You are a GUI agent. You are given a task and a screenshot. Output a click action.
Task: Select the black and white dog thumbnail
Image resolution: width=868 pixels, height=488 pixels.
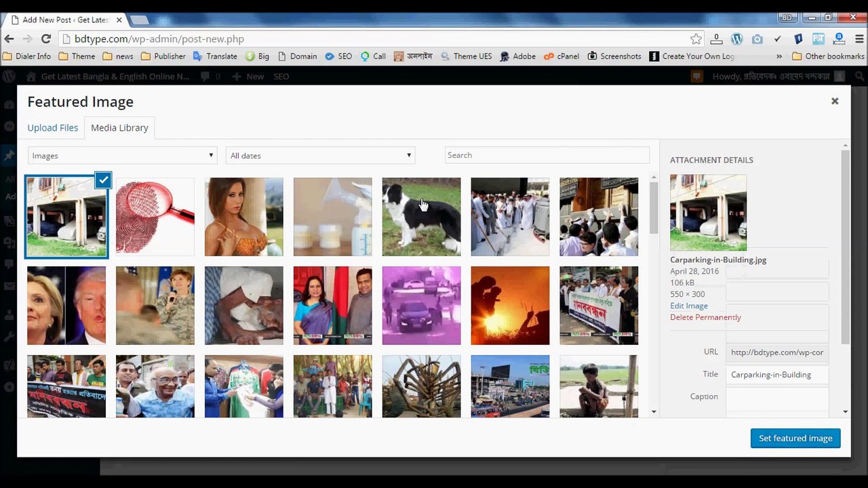point(421,217)
